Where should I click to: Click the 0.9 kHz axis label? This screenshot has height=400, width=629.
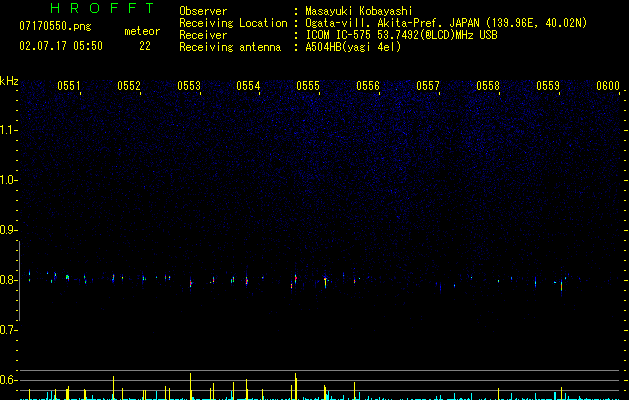8,230
